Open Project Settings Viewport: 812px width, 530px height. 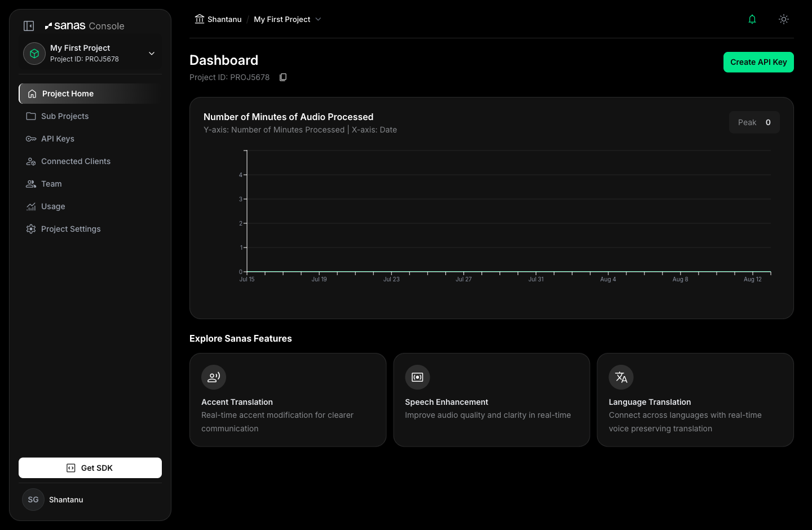coord(90,229)
